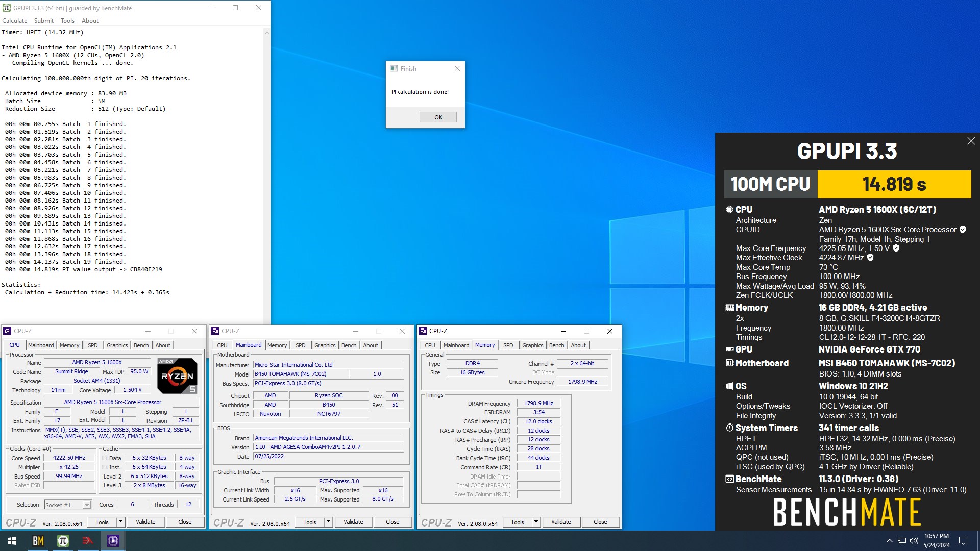Open the Memory tab in Mainboard CPU-Z window
The image size is (980, 551).
point(277,345)
